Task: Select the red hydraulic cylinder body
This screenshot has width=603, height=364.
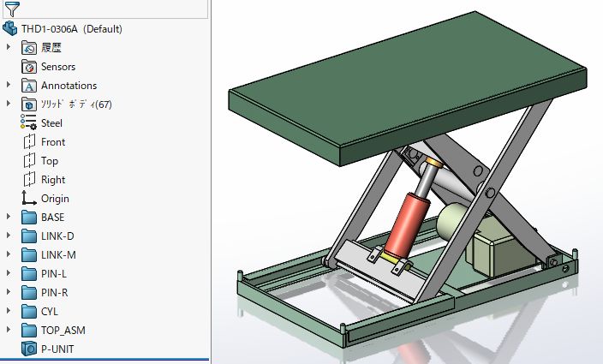Action: click(x=406, y=225)
